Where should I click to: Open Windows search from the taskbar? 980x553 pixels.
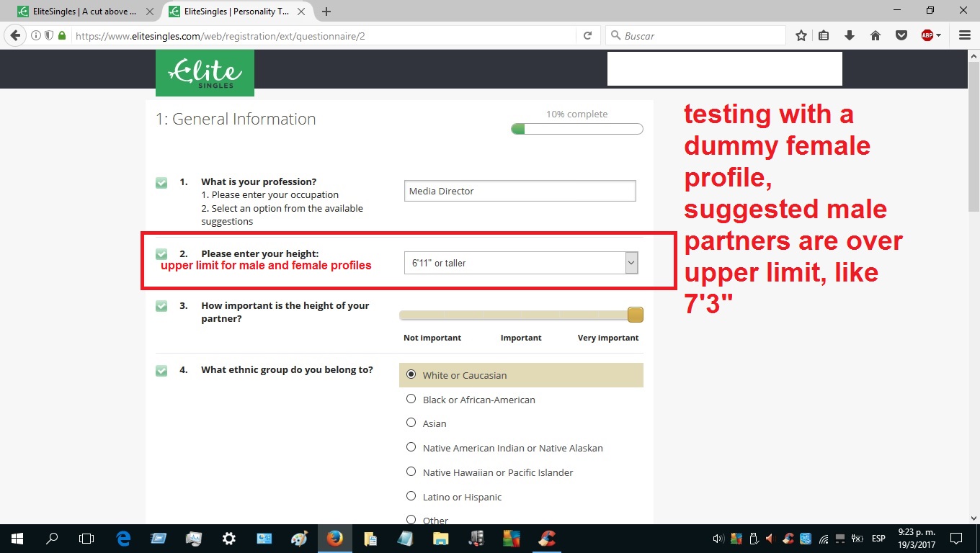[x=52, y=539]
